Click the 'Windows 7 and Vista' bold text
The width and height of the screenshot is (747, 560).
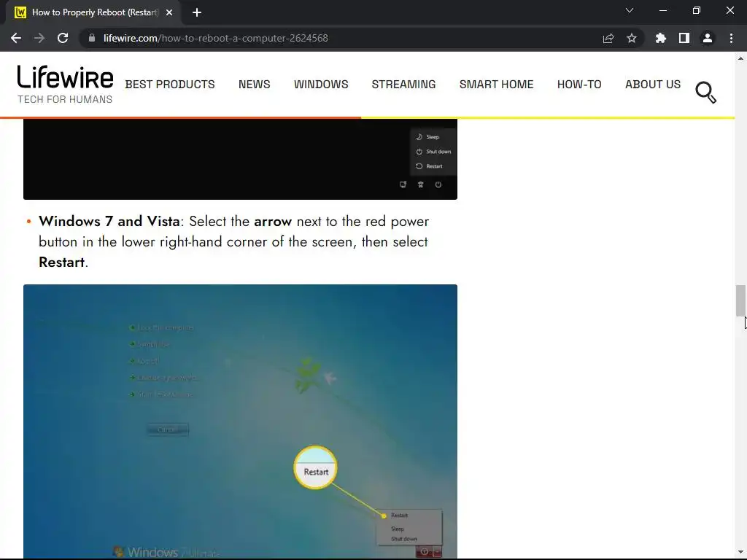pos(109,222)
